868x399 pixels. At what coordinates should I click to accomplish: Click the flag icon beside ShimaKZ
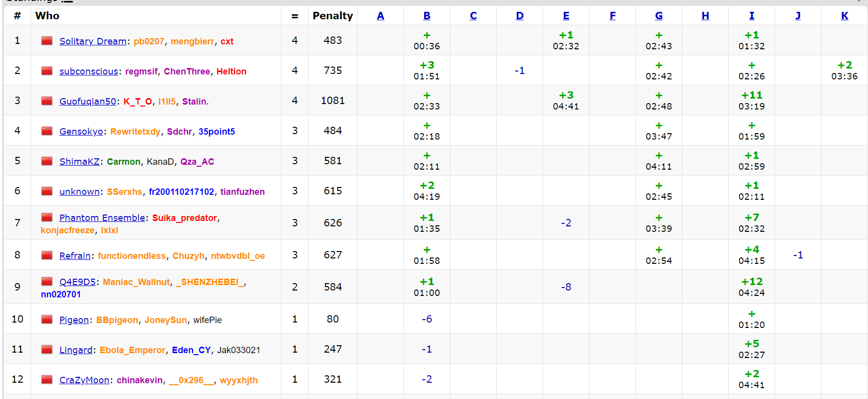[x=47, y=161]
